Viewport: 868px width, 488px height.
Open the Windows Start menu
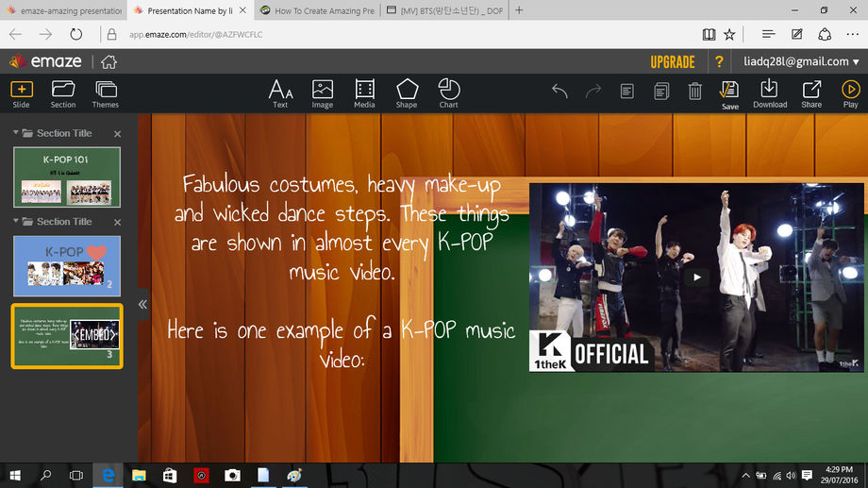coord(15,476)
